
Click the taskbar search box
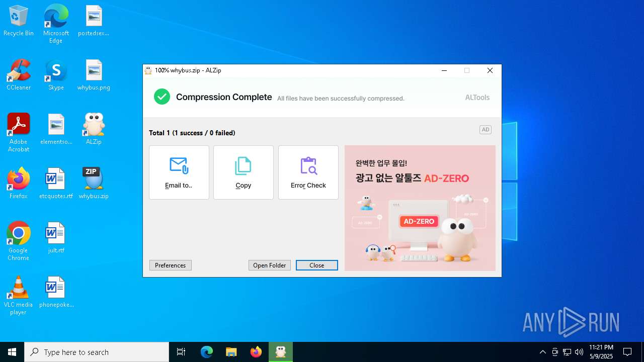pyautogui.click(x=97, y=352)
